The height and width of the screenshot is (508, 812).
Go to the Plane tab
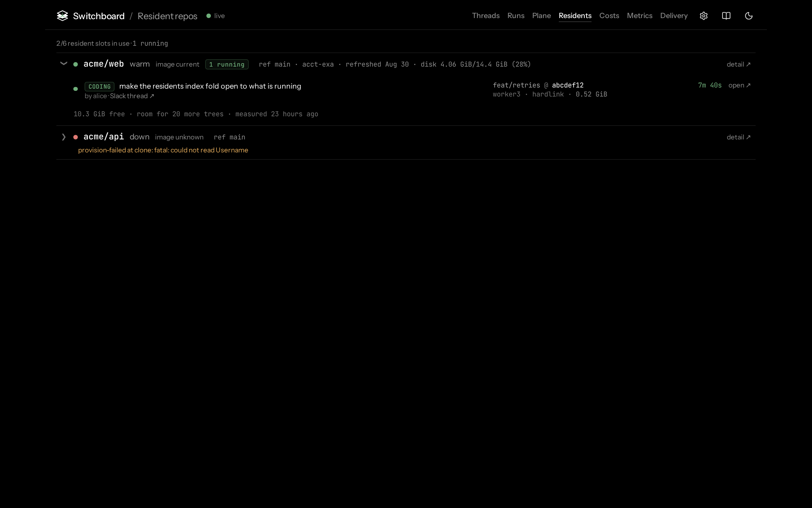point(541,16)
